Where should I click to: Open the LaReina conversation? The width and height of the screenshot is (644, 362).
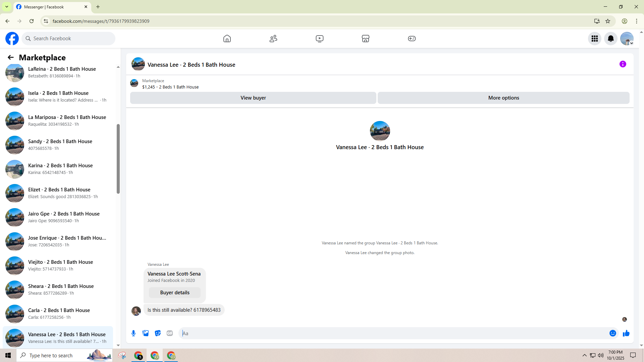(x=58, y=72)
